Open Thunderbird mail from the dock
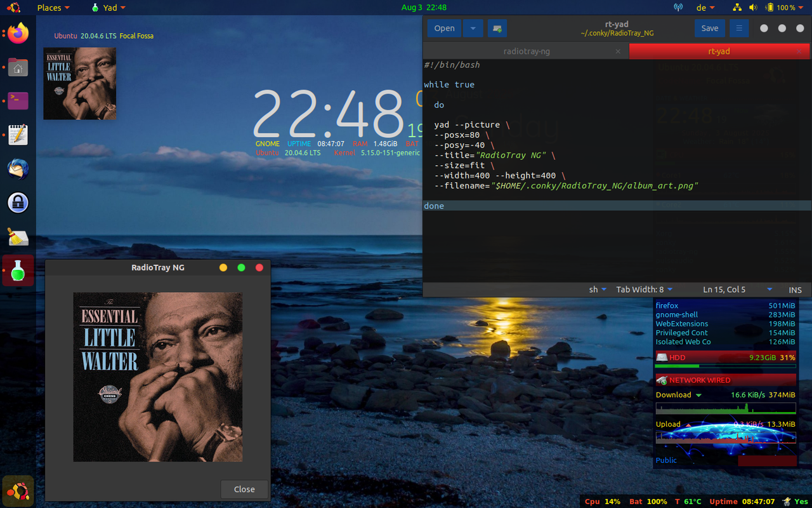Viewport: 812px width, 508px height. click(x=18, y=169)
